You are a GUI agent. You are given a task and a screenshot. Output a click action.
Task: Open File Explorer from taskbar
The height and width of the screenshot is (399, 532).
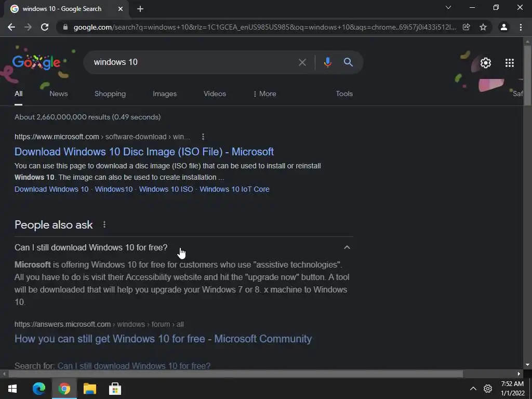tap(90, 389)
